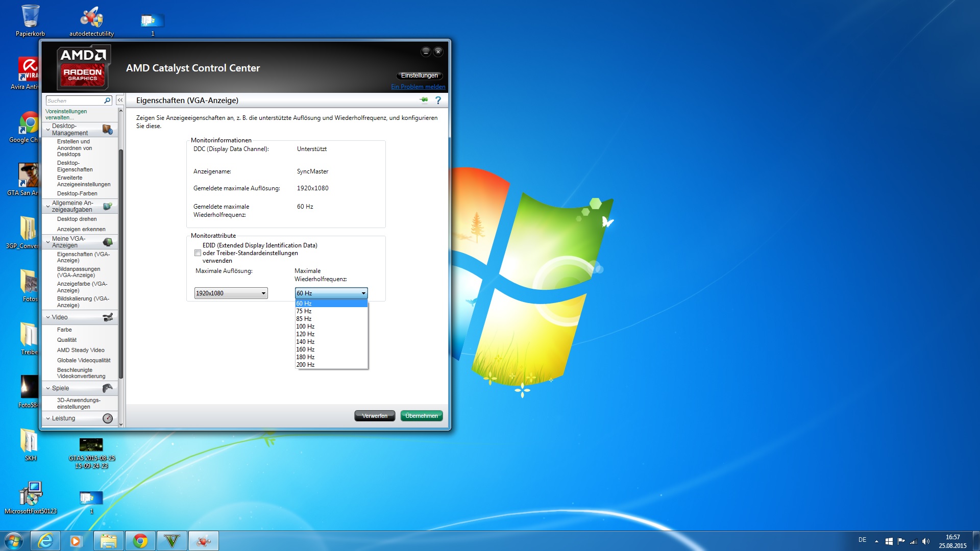Open Desktop-Farben in the sidebar
980x551 pixels.
(x=77, y=193)
